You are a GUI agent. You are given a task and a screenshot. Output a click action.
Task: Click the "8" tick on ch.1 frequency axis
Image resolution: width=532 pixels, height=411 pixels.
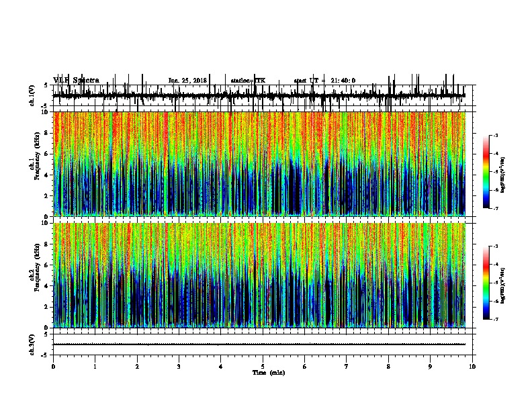tap(47, 133)
